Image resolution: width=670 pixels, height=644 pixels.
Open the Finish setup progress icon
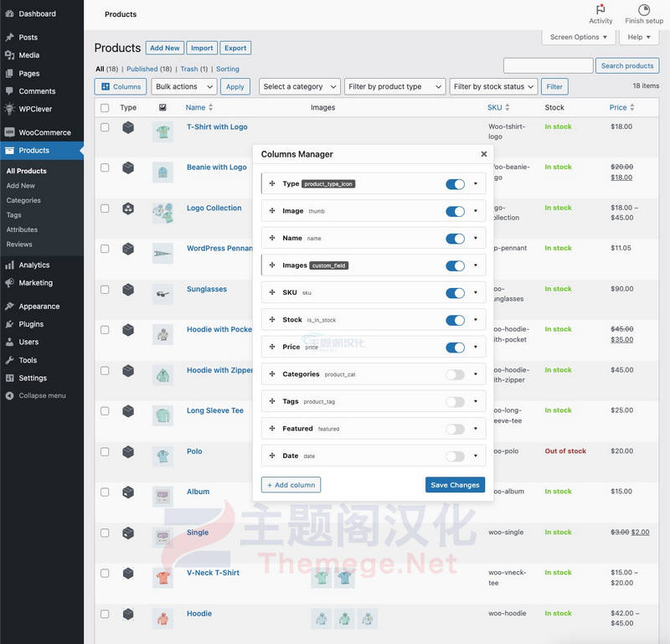(643, 9)
